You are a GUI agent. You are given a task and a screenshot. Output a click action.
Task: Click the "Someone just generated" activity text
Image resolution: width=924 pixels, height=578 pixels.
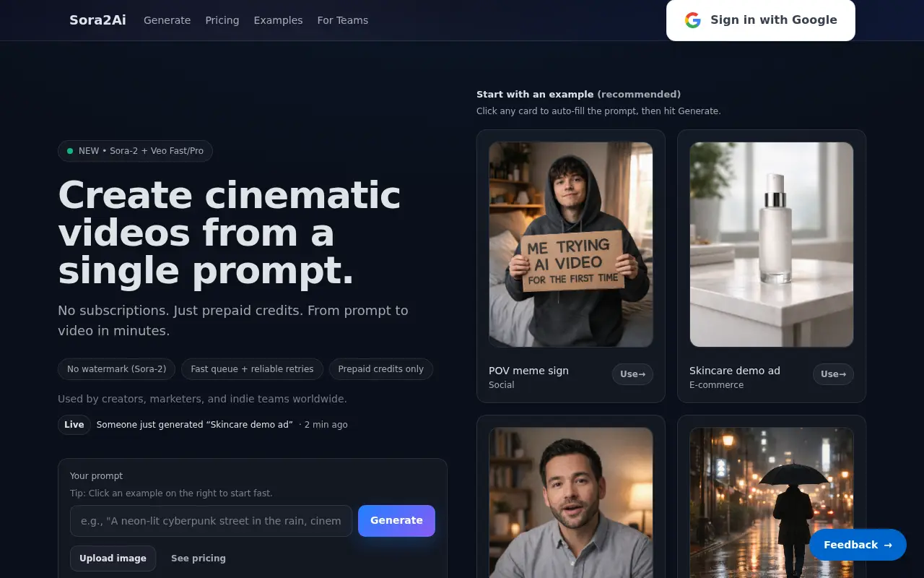point(195,425)
